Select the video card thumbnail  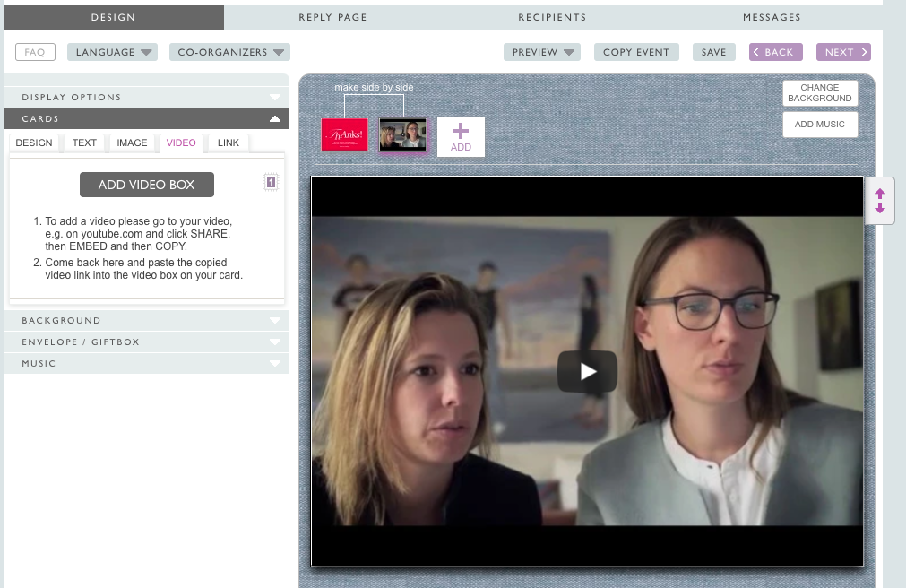click(x=402, y=134)
